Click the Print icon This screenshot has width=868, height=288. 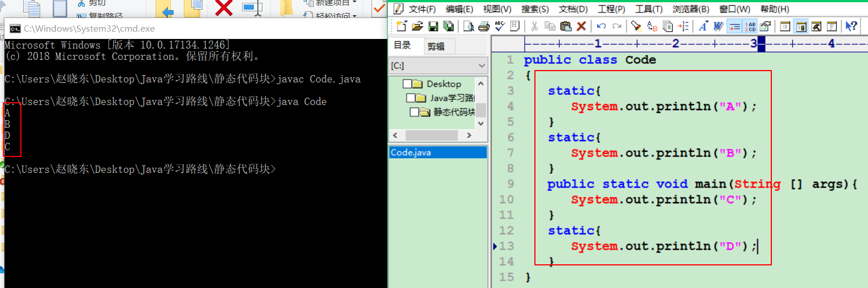click(x=484, y=26)
